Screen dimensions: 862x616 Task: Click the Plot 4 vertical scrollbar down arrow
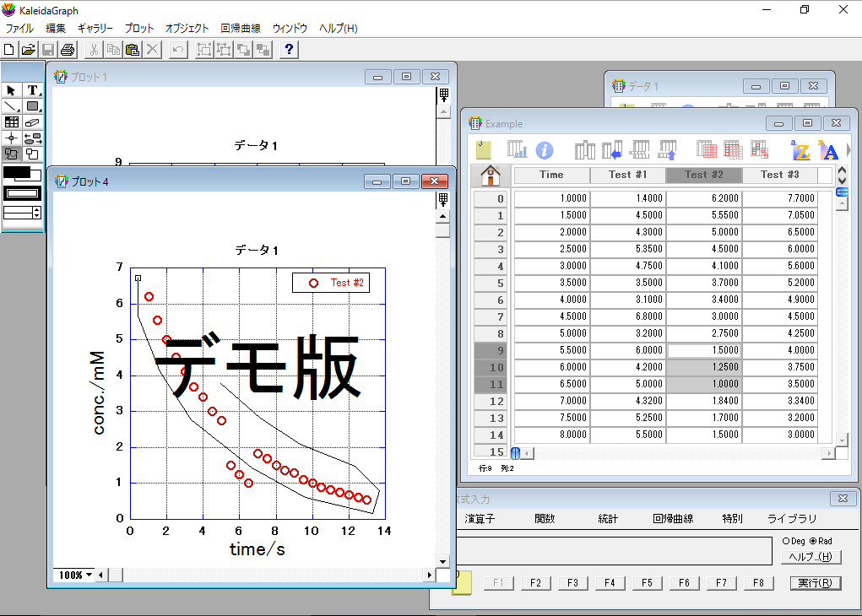[x=442, y=562]
